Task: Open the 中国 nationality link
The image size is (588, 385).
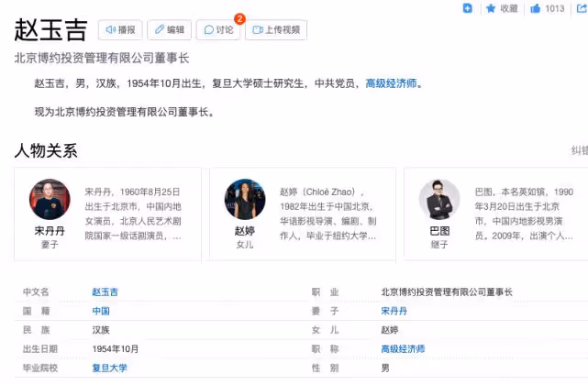Action: [x=101, y=311]
